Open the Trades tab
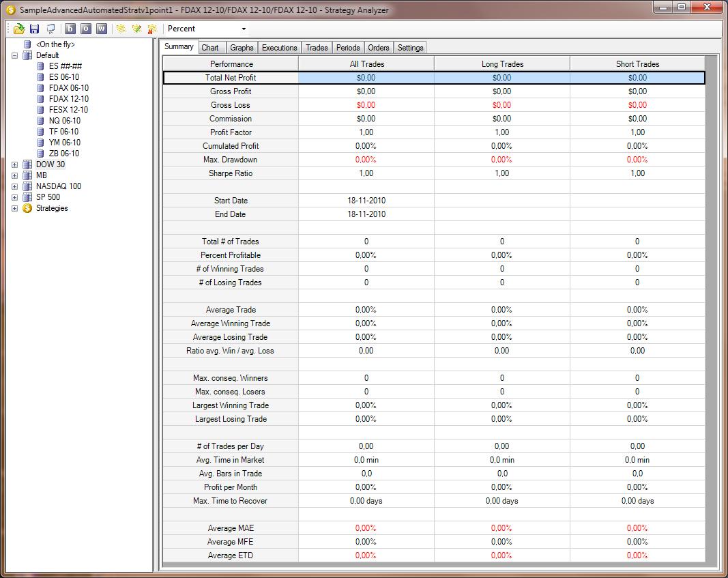The height and width of the screenshot is (578, 728). point(317,47)
